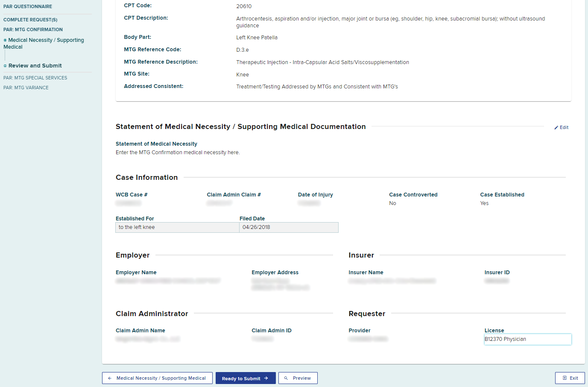Image resolution: width=588 pixels, height=387 pixels.
Task: Click the pencil Edit icon
Action: (x=556, y=128)
